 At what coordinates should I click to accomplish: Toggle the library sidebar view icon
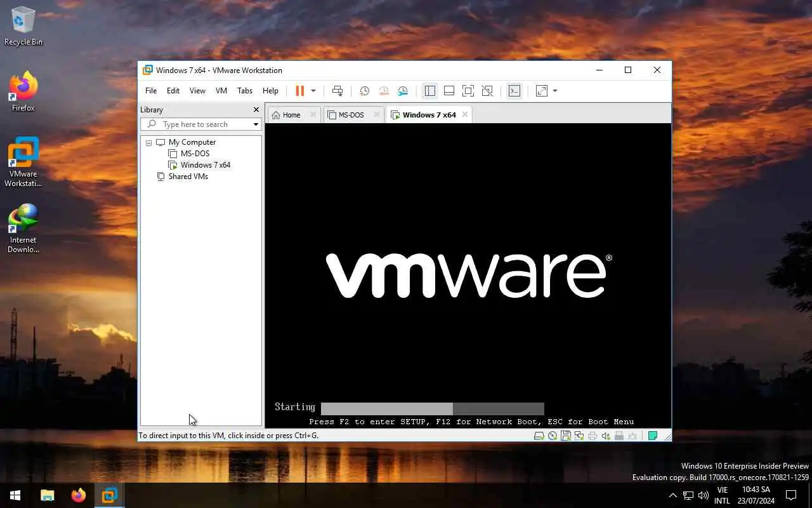click(x=430, y=91)
